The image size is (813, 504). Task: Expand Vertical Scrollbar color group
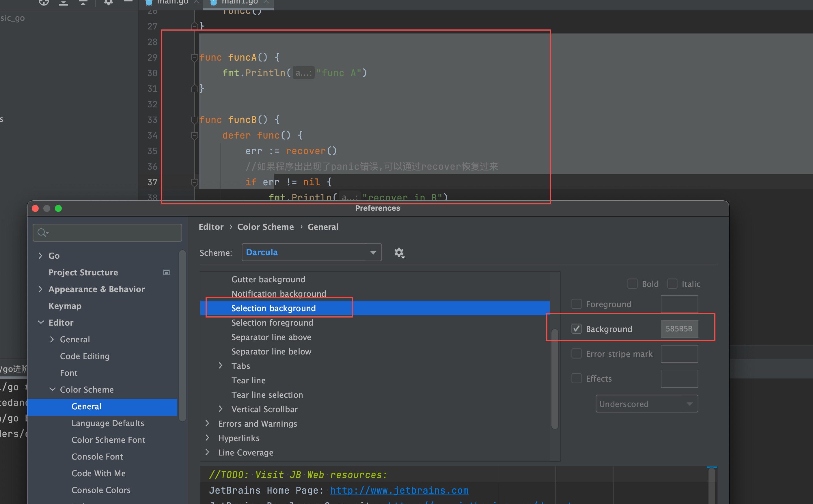(x=220, y=409)
